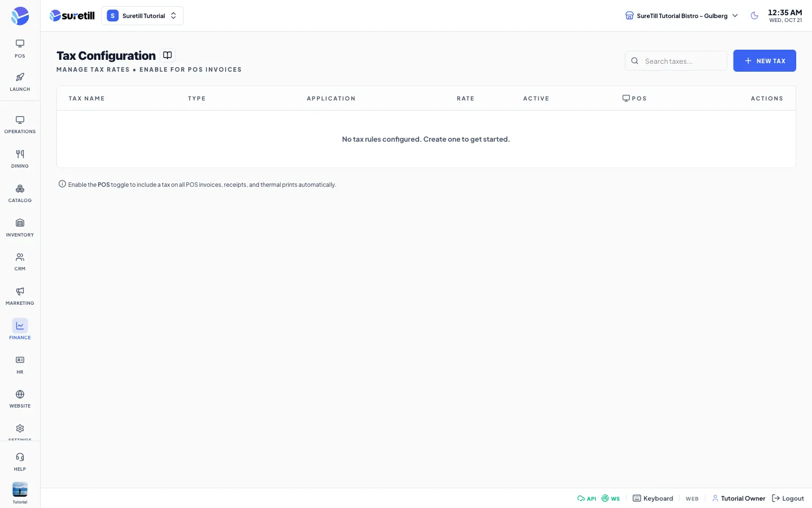Image resolution: width=812 pixels, height=508 pixels.
Task: Click the Tutorial Owner user link
Action: point(739,498)
